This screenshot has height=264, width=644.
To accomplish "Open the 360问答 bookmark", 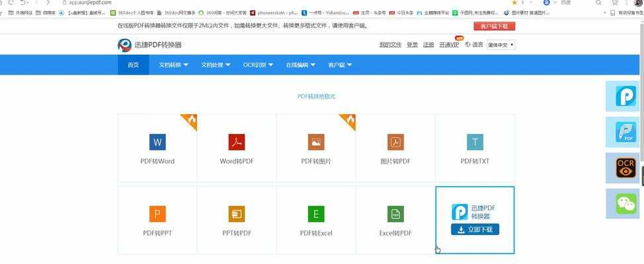I will point(223,13).
